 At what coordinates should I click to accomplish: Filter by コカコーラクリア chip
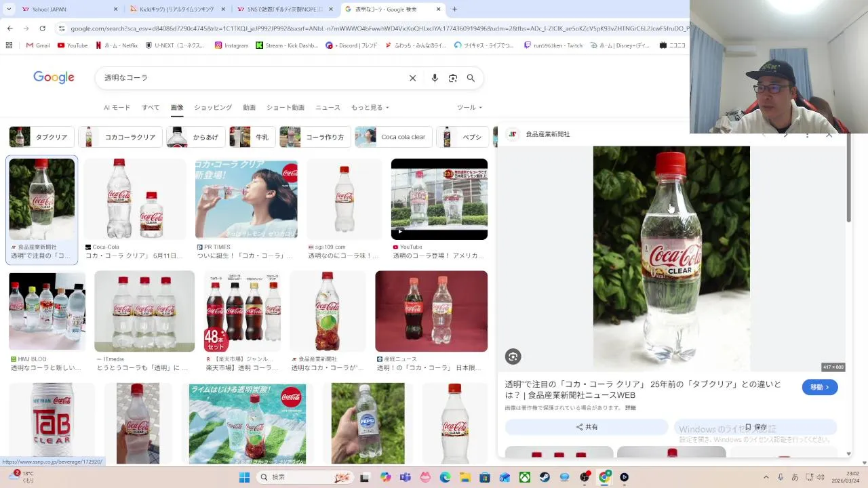tap(120, 137)
